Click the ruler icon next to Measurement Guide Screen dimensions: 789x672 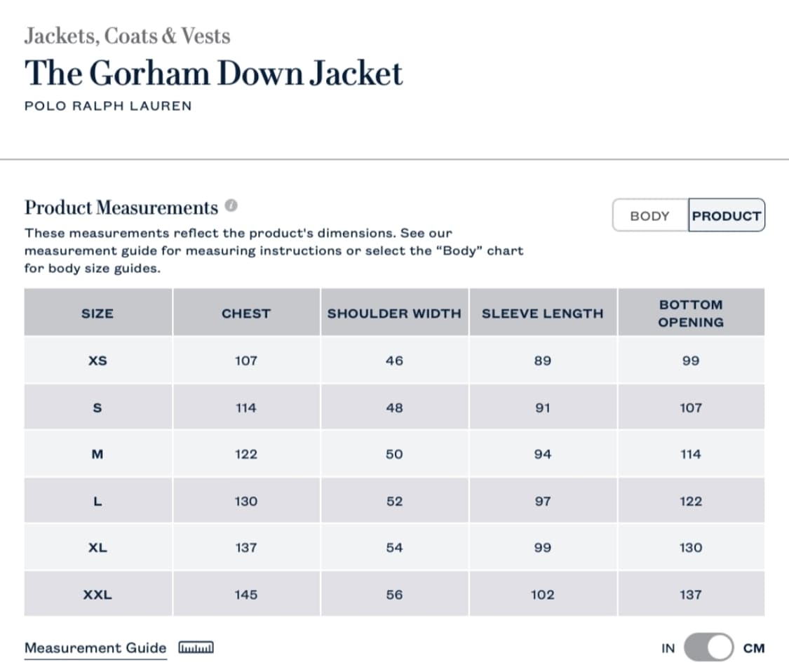196,647
